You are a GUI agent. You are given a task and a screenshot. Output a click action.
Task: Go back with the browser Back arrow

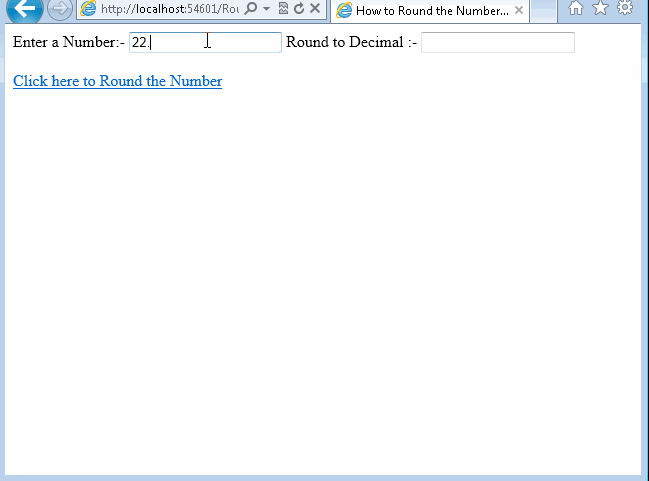tap(25, 8)
